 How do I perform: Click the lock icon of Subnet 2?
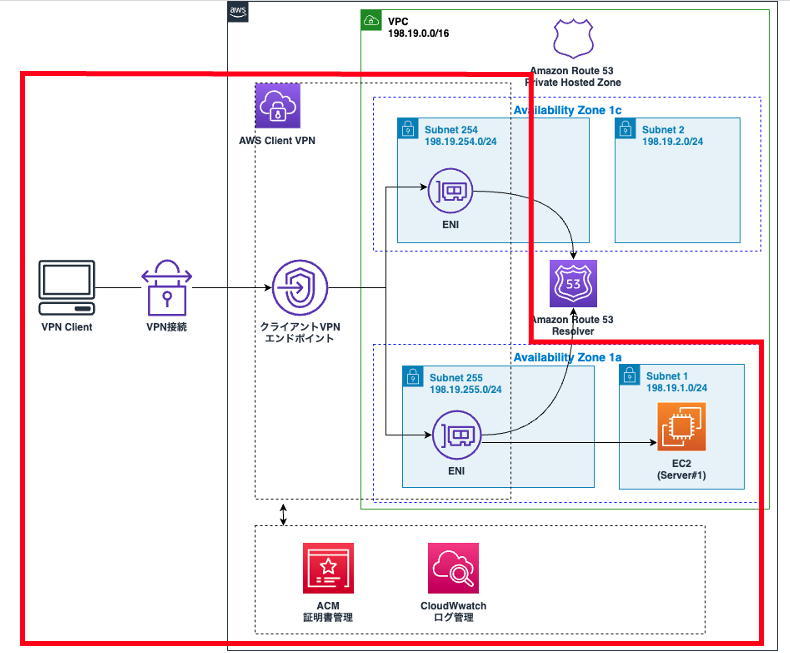point(625,128)
